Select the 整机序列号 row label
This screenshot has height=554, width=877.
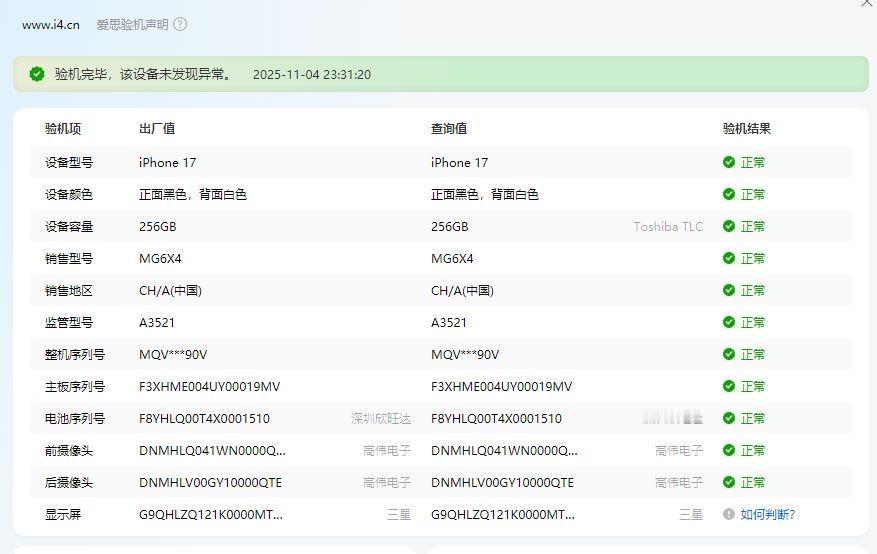[x=75, y=354]
